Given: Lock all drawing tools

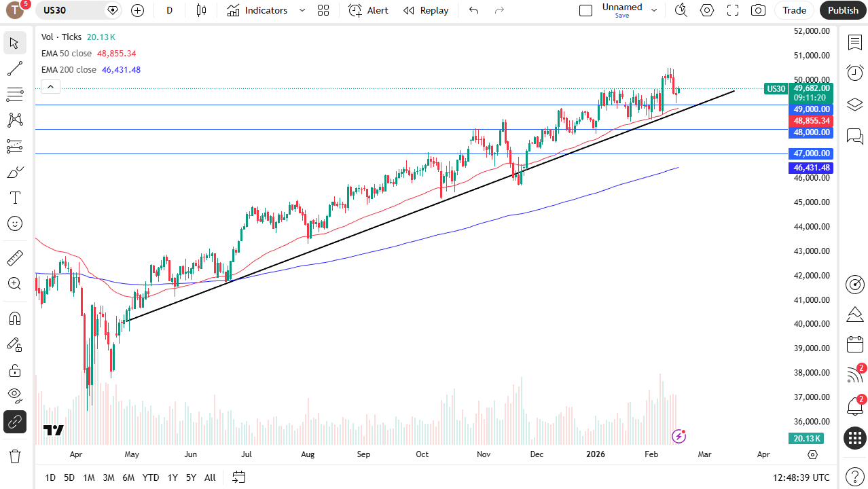Looking at the screenshot, I should 15,370.
